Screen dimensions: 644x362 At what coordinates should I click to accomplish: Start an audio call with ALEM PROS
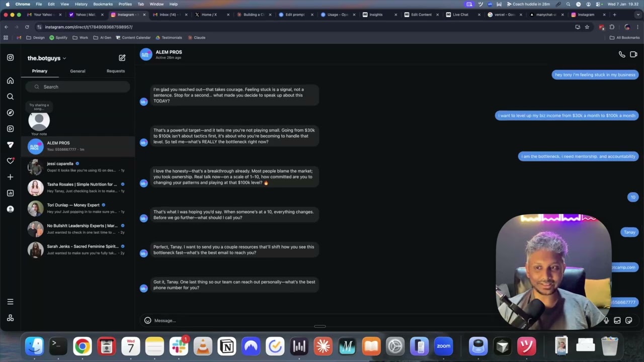point(622,54)
